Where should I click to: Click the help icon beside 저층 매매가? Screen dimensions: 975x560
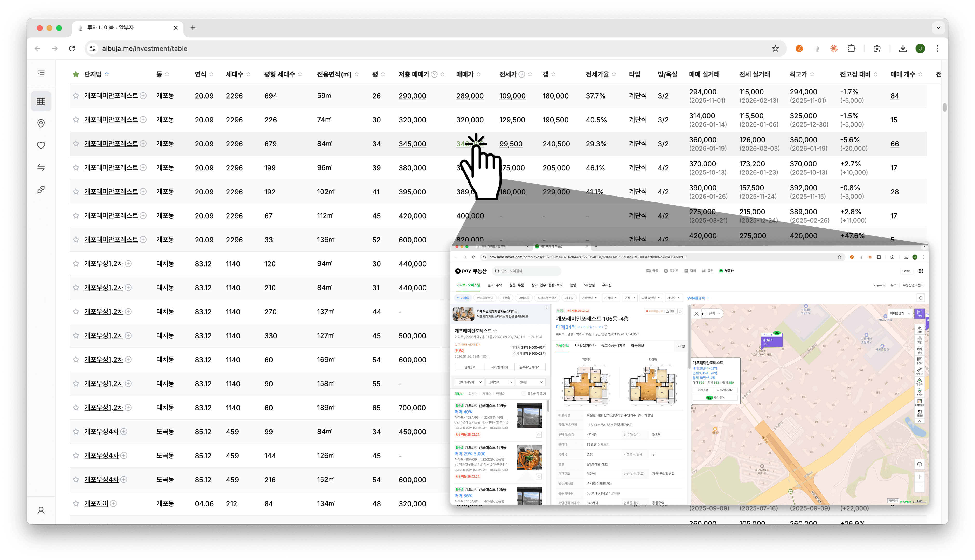point(434,74)
